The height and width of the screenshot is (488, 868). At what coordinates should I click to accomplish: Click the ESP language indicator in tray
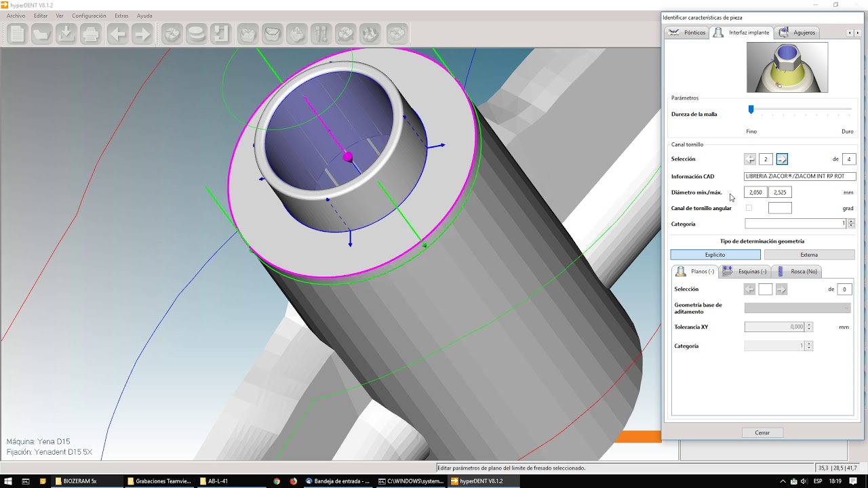pos(818,481)
